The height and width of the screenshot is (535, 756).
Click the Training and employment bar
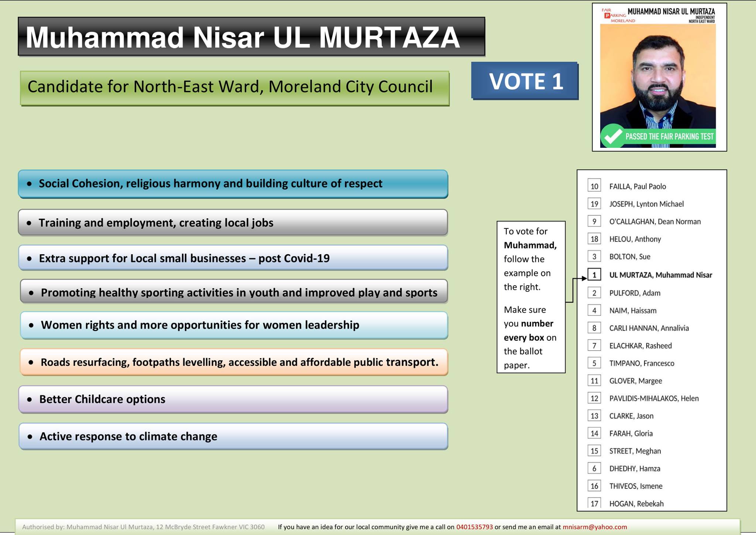(233, 223)
